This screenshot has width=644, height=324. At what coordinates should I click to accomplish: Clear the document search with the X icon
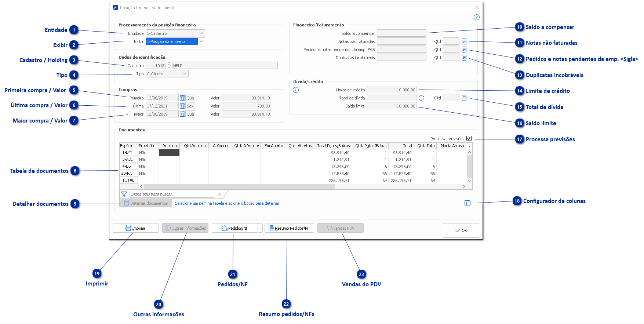[219, 194]
